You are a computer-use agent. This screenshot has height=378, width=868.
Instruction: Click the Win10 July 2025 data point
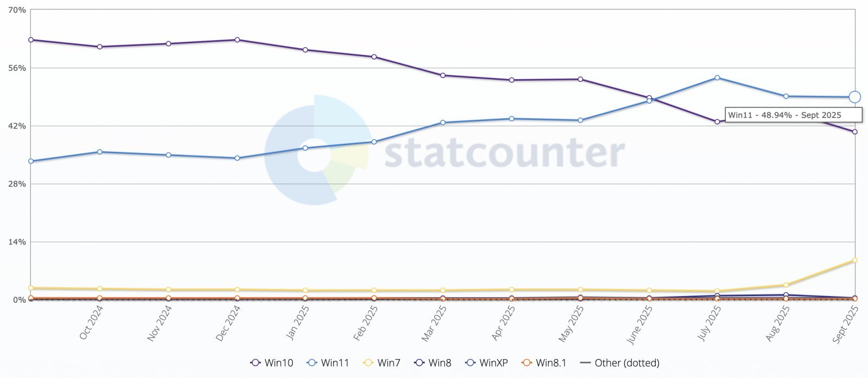[x=717, y=121]
